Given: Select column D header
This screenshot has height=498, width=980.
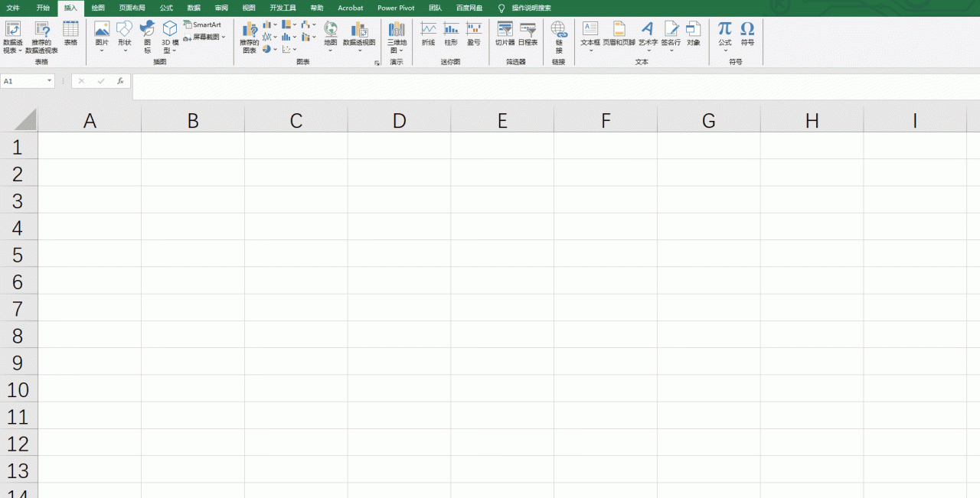Looking at the screenshot, I should pyautogui.click(x=399, y=120).
